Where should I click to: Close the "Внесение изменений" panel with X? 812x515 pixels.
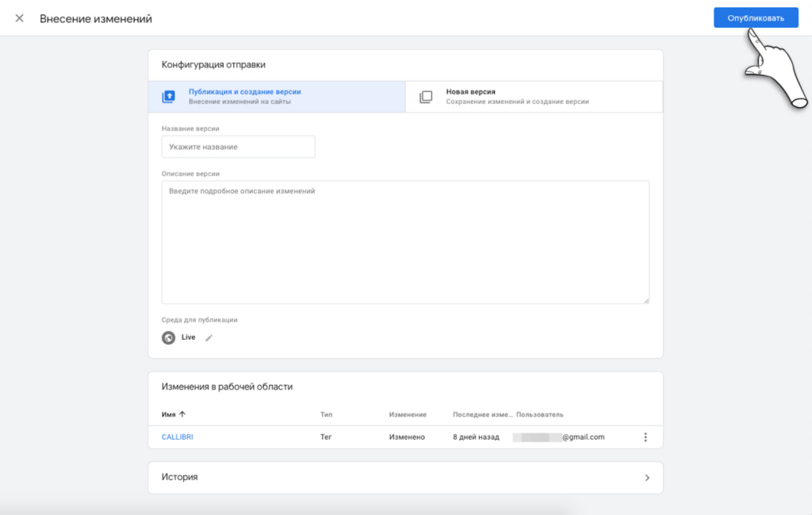point(19,18)
